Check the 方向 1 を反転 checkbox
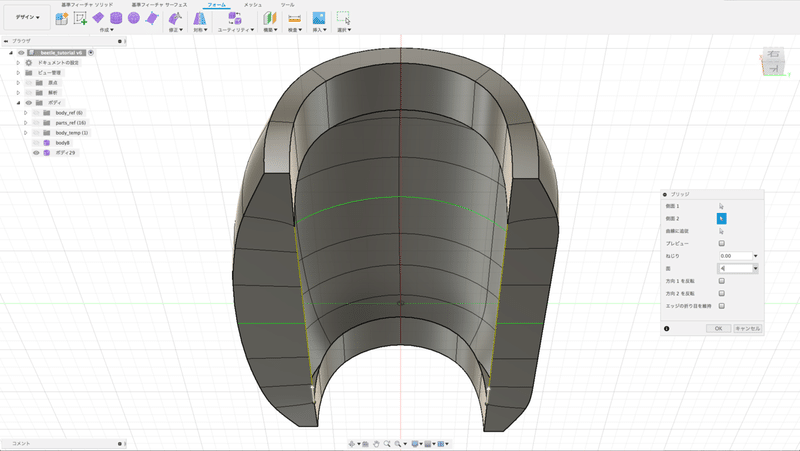The height and width of the screenshot is (451, 800). coord(721,281)
